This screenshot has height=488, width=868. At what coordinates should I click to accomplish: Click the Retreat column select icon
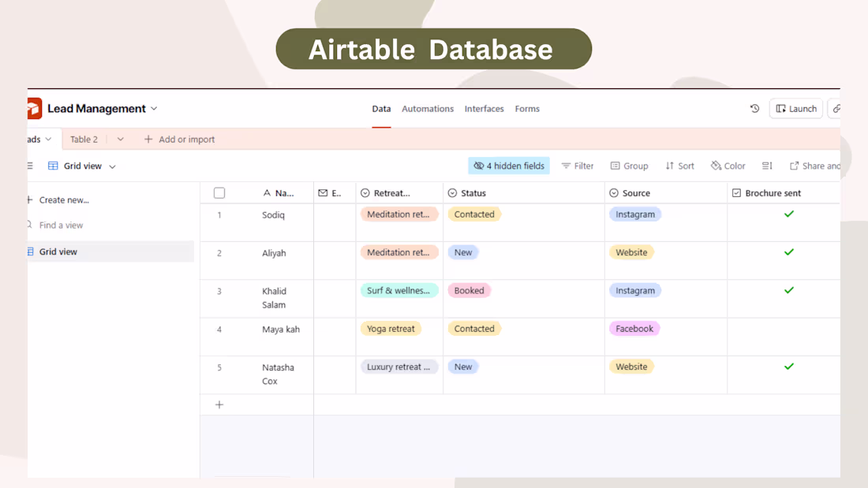point(365,193)
